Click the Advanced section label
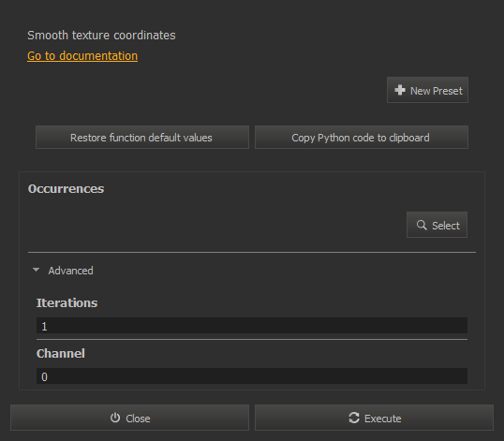Screen dimensions: 504x441 point(70,271)
